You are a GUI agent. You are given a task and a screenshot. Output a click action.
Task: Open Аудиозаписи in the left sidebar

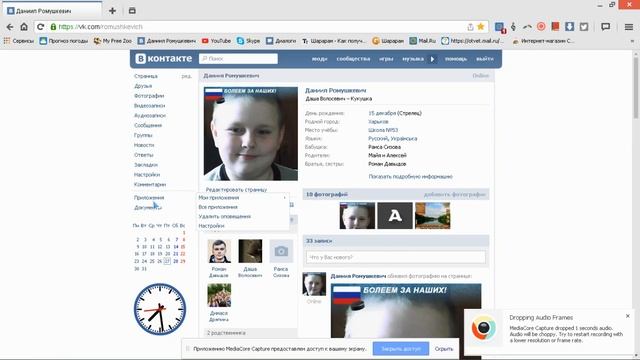(x=150, y=116)
